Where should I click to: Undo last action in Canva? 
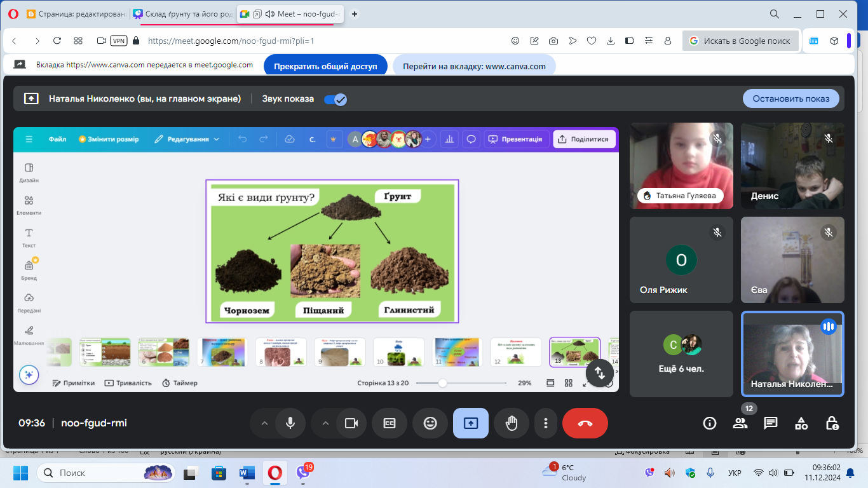(242, 139)
